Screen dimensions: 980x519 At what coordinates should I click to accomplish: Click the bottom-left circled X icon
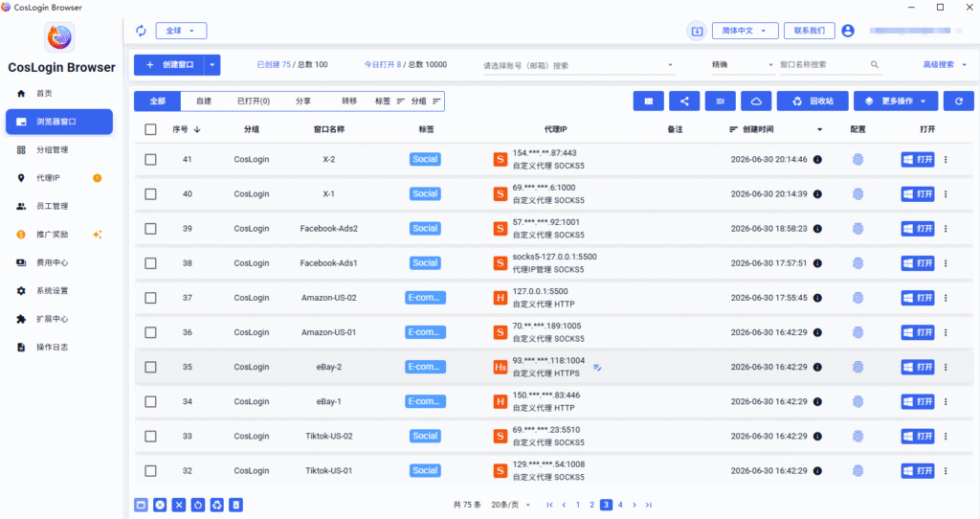pyautogui.click(x=160, y=505)
